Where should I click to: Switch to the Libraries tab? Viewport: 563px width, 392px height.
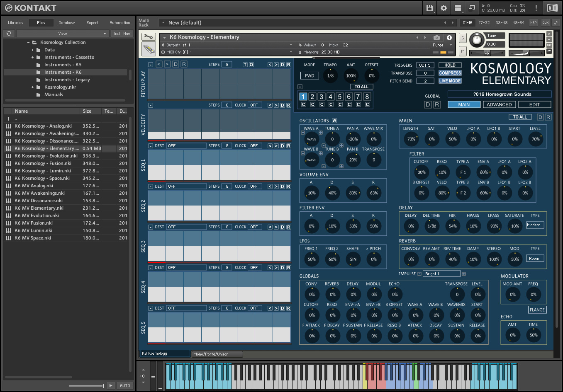(x=15, y=22)
